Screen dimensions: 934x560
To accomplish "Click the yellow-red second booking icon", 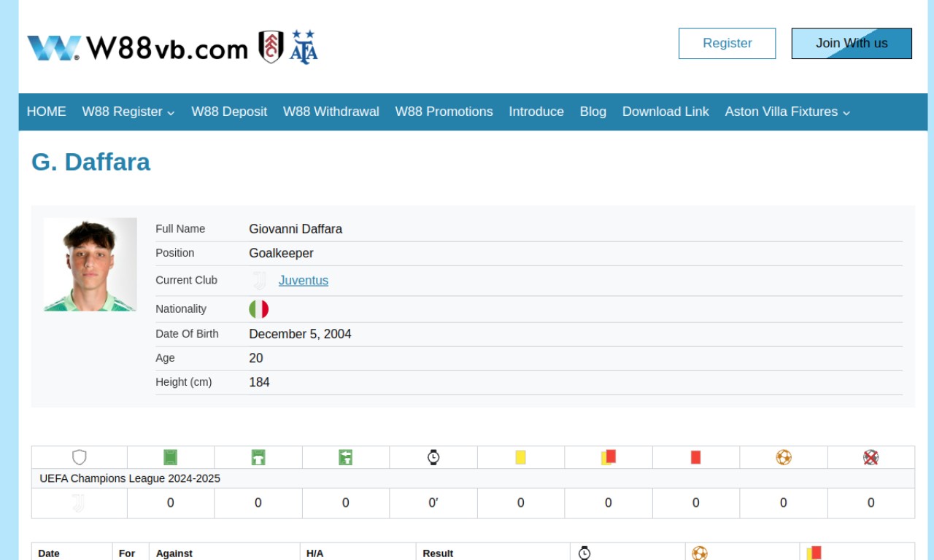I will 609,456.
